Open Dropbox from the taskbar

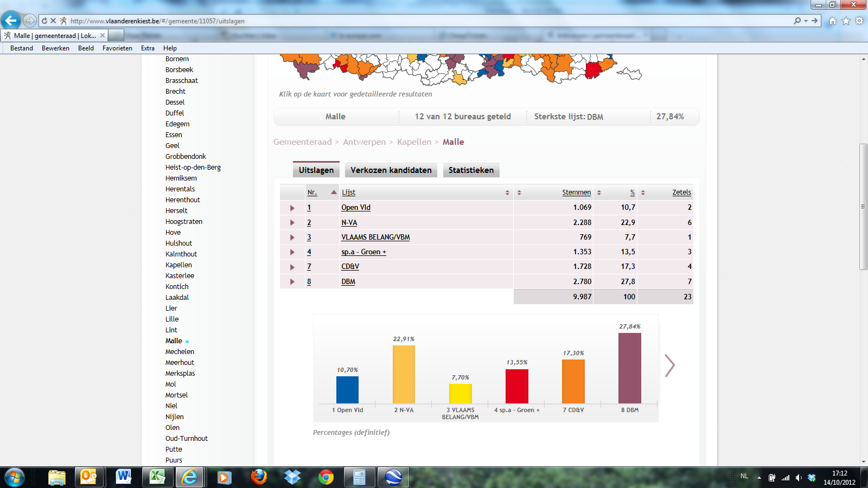pos(292,478)
